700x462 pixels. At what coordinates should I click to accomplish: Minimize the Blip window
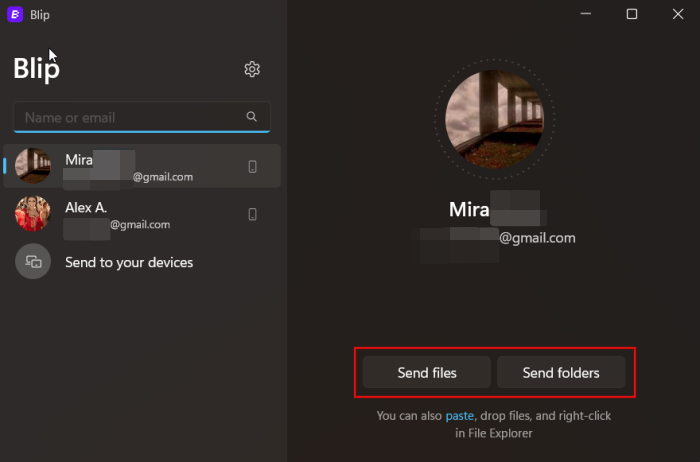(x=586, y=14)
